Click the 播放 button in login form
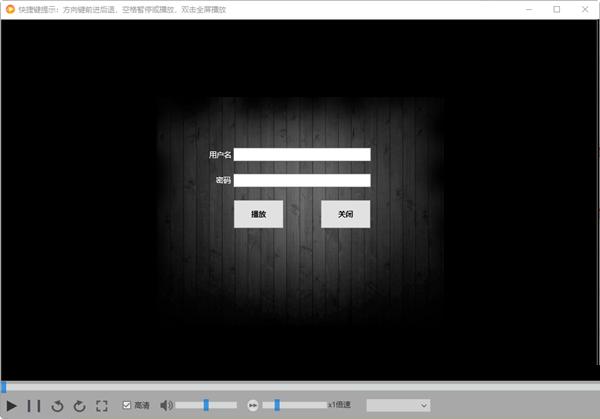 tap(258, 214)
